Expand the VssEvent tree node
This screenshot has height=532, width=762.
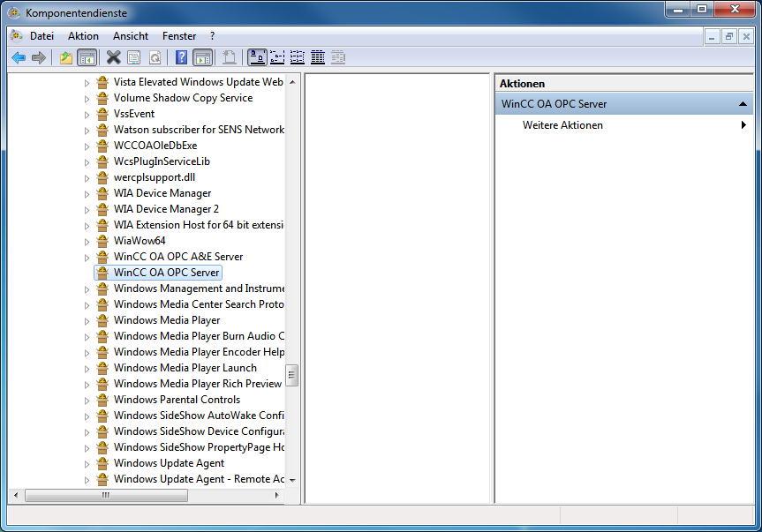(87, 115)
